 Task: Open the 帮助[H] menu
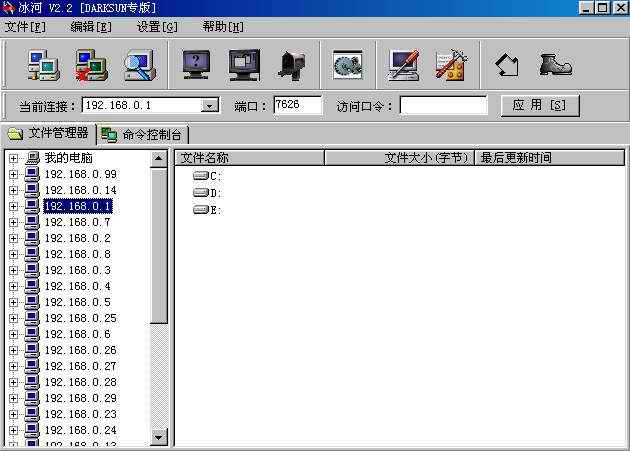pos(223,27)
